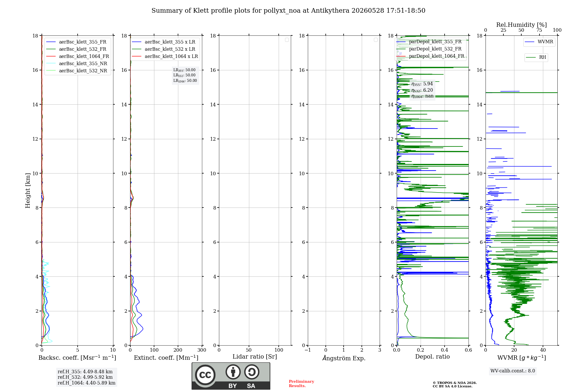Screen dimensions: 577x392
Task: Click the WV-calib.const. 8.0 label
Action: 513,371
